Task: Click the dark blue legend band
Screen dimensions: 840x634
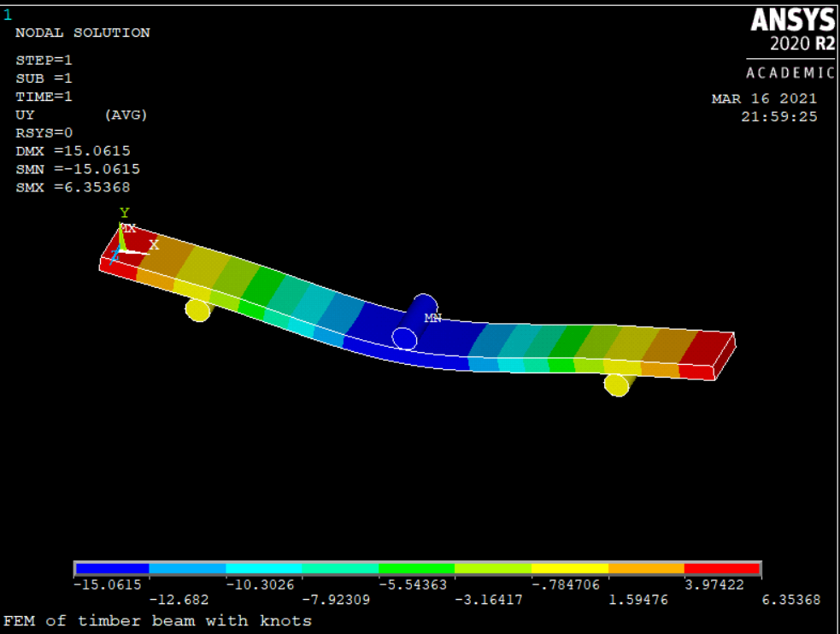Action: coord(112,569)
